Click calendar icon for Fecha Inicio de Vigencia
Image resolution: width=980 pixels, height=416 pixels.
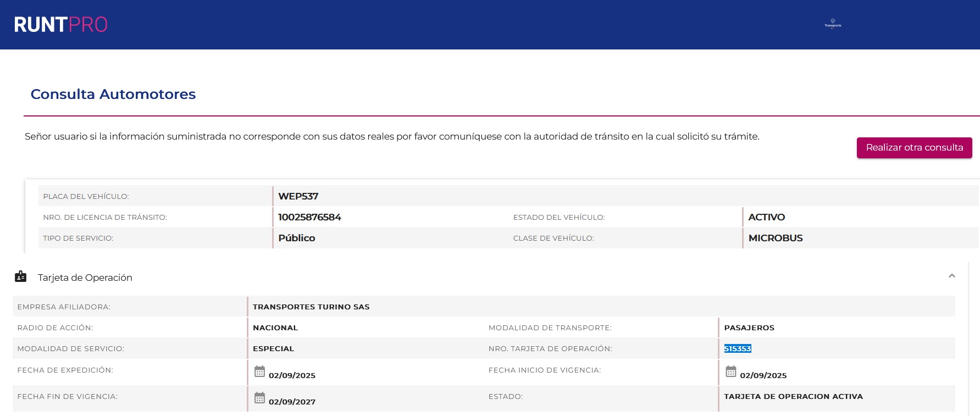tap(730, 371)
